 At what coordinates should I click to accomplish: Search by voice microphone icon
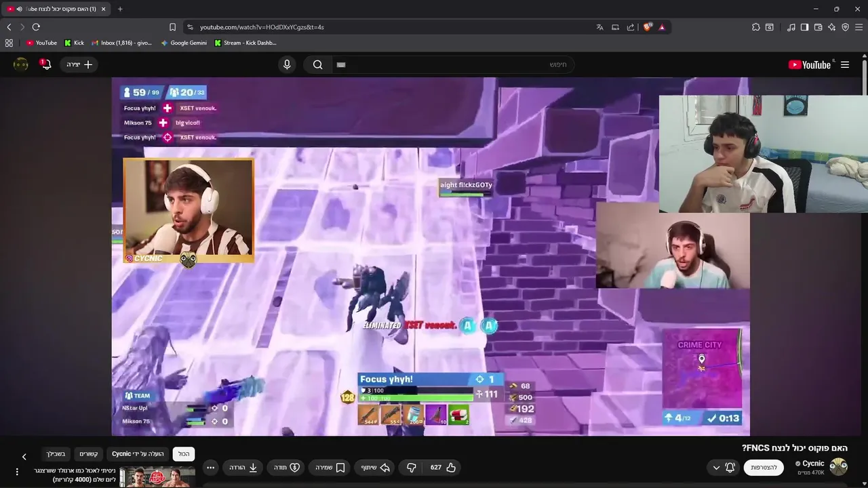(x=287, y=64)
